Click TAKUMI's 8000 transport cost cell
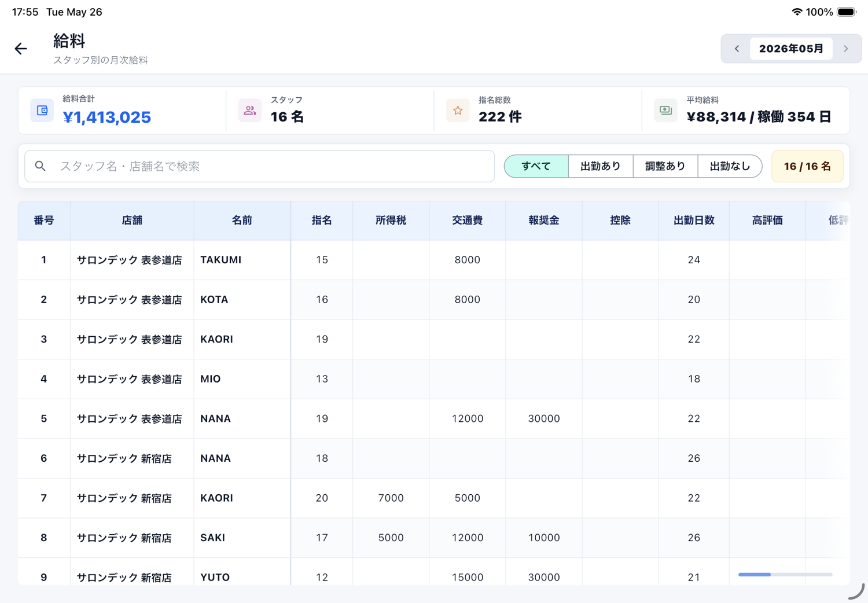868x603 pixels. click(x=468, y=260)
